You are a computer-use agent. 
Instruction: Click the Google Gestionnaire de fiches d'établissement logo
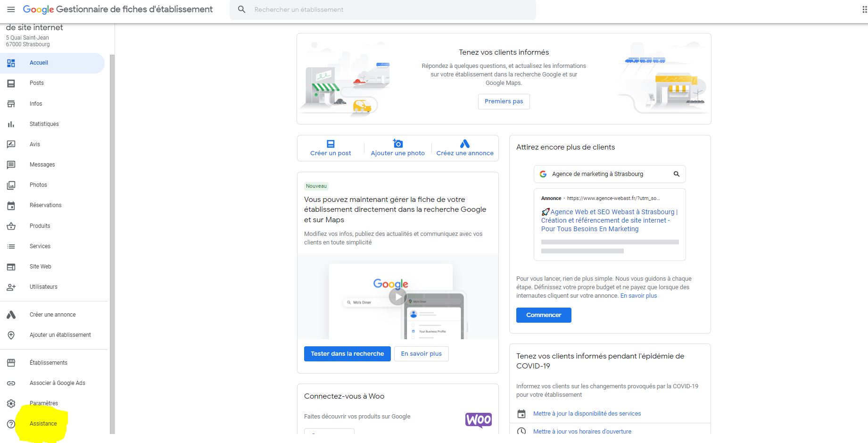118,9
